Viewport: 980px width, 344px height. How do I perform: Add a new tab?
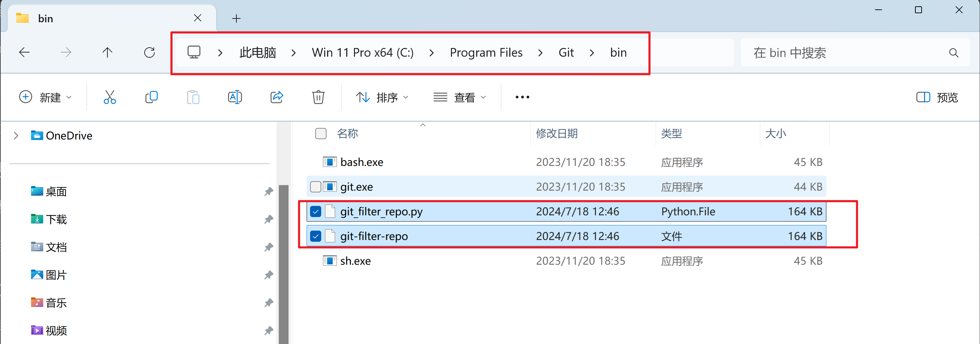pyautogui.click(x=236, y=18)
